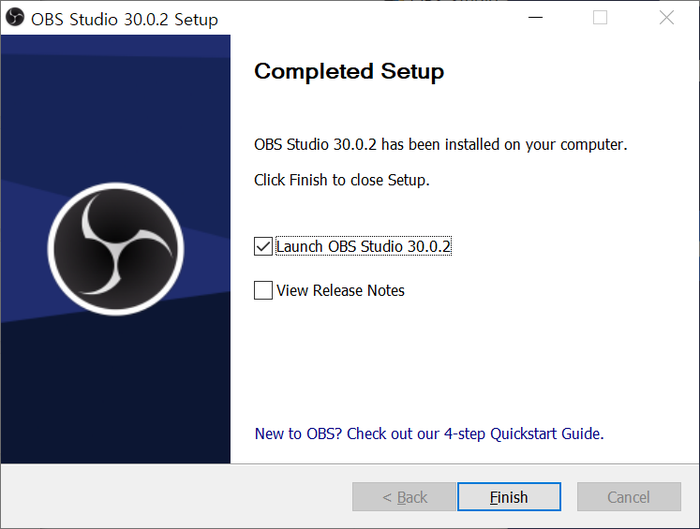Open the 4-step Quickstart Guide link
This screenshot has width=700, height=529.
[429, 433]
